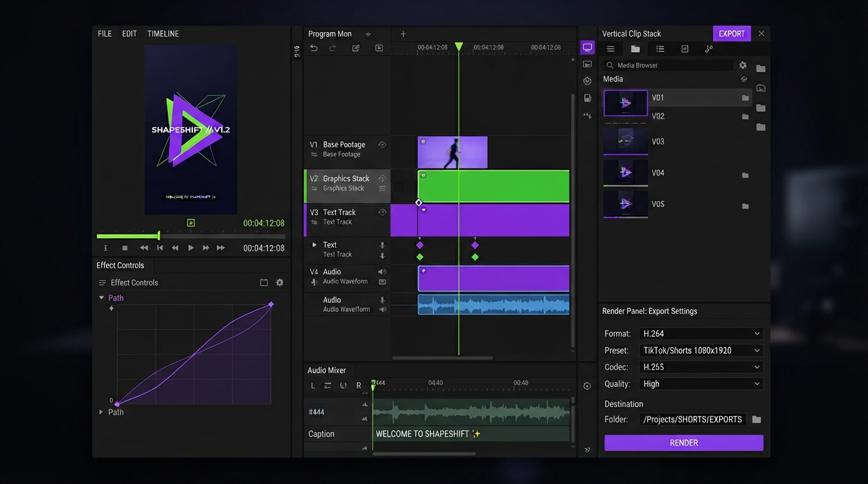The width and height of the screenshot is (868, 484).
Task: Expand the bottom Path section triangle
Action: pos(101,412)
